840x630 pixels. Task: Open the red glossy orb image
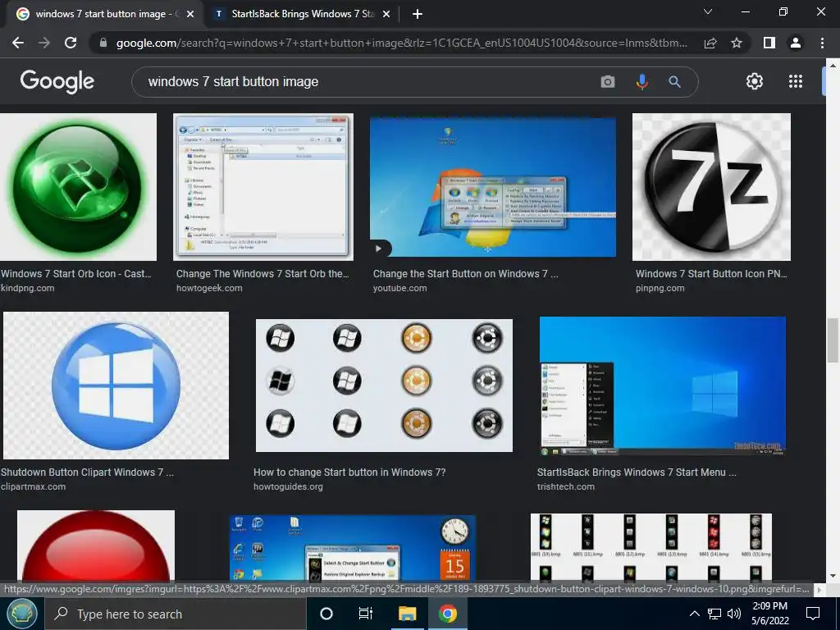(x=96, y=546)
